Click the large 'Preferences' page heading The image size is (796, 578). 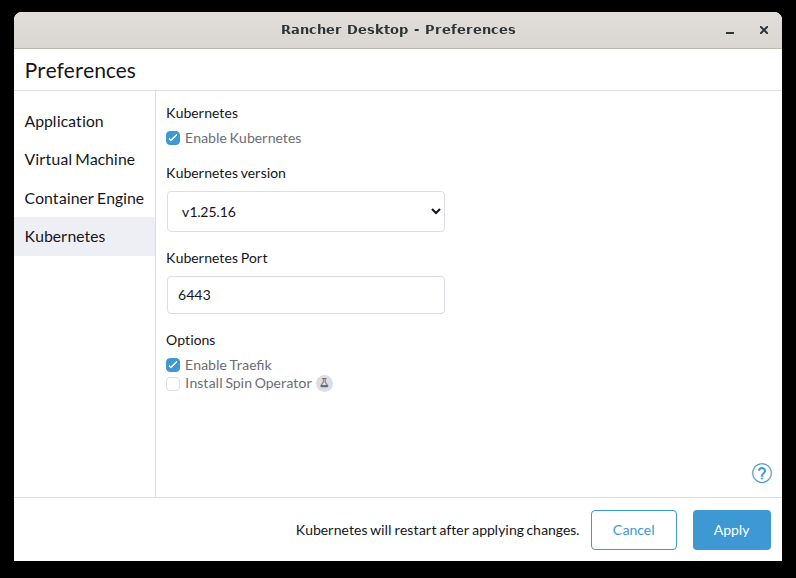(x=80, y=71)
